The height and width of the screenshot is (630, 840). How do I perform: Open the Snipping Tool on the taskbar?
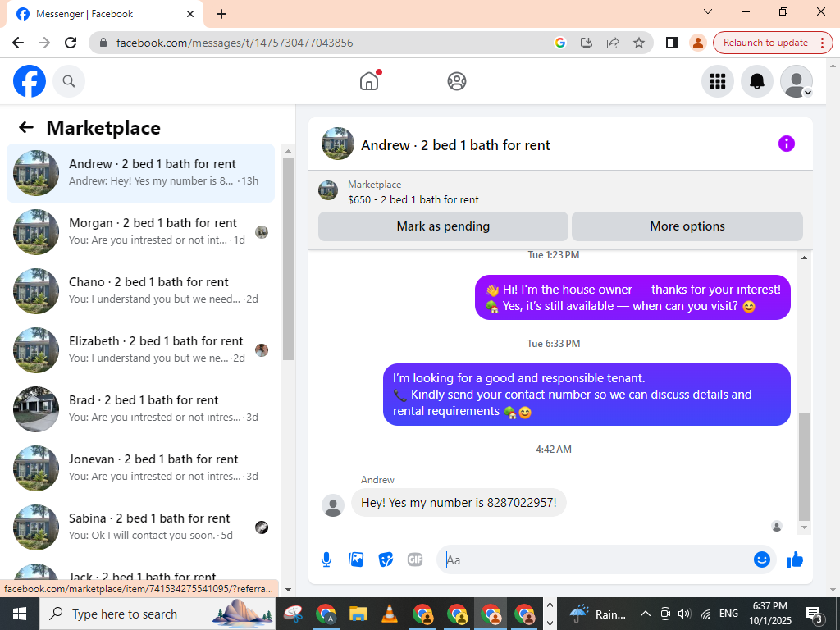pyautogui.click(x=294, y=614)
